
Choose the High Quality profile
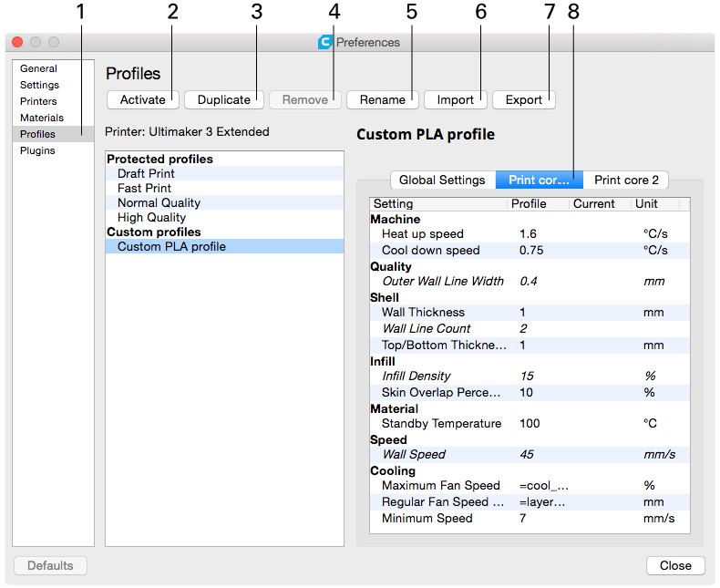pos(224,217)
